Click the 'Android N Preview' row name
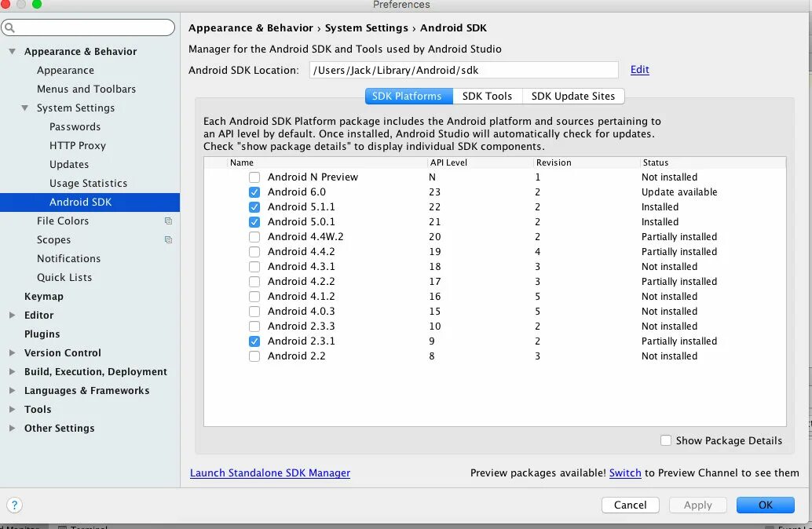The width and height of the screenshot is (812, 529). pyautogui.click(x=313, y=177)
